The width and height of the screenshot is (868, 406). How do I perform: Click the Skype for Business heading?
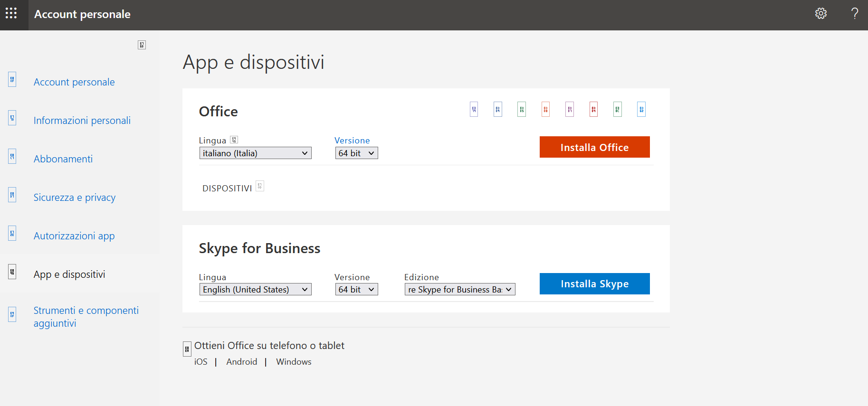click(x=259, y=248)
